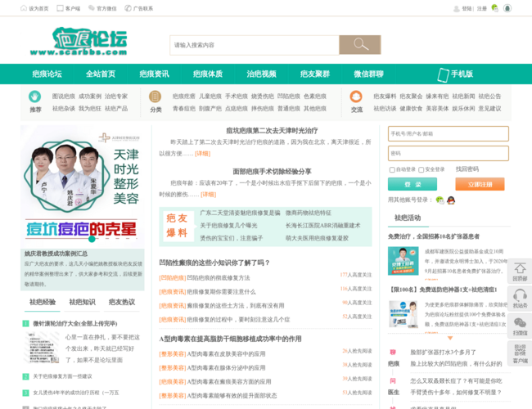Viewport: 532px width, 409px height.
Task: Click the 找回密码 link
Action: (x=467, y=169)
